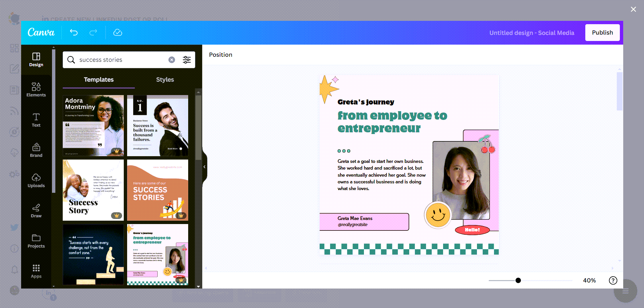Image resolution: width=644 pixels, height=308 pixels.
Task: Publish the design
Action: pos(602,33)
